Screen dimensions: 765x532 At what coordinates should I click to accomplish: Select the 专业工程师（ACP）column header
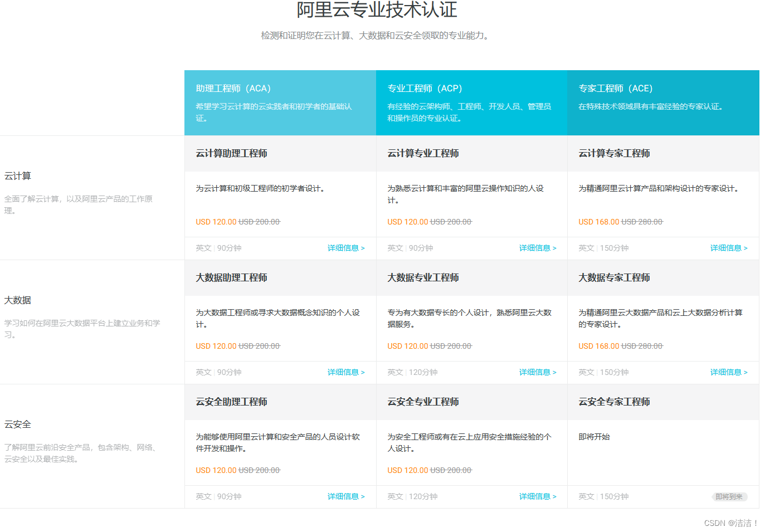[471, 103]
